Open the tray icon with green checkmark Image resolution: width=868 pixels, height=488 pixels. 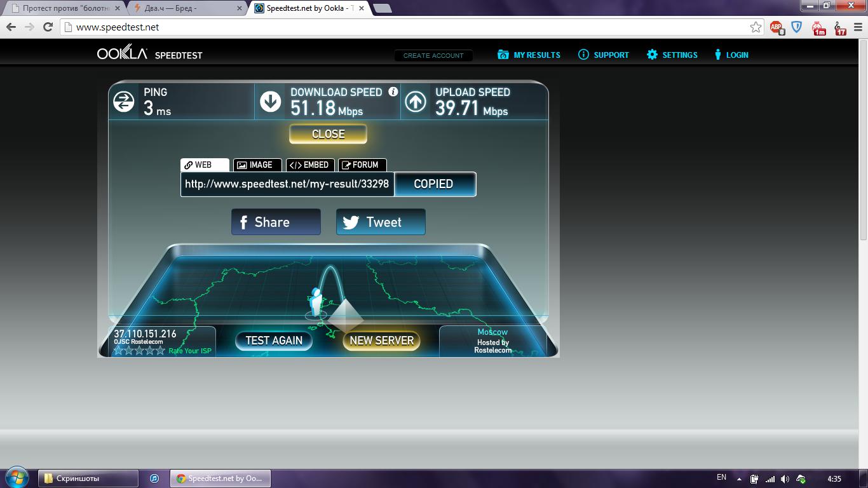click(801, 479)
